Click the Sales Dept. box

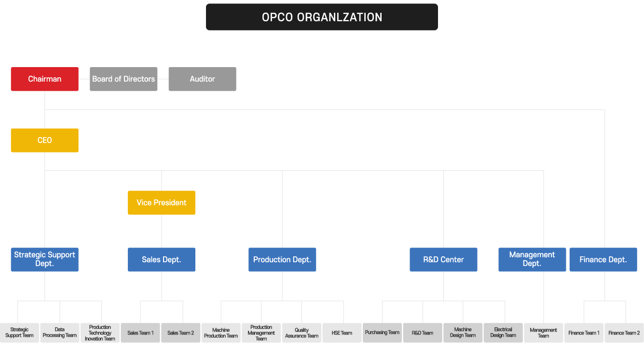coord(162,259)
